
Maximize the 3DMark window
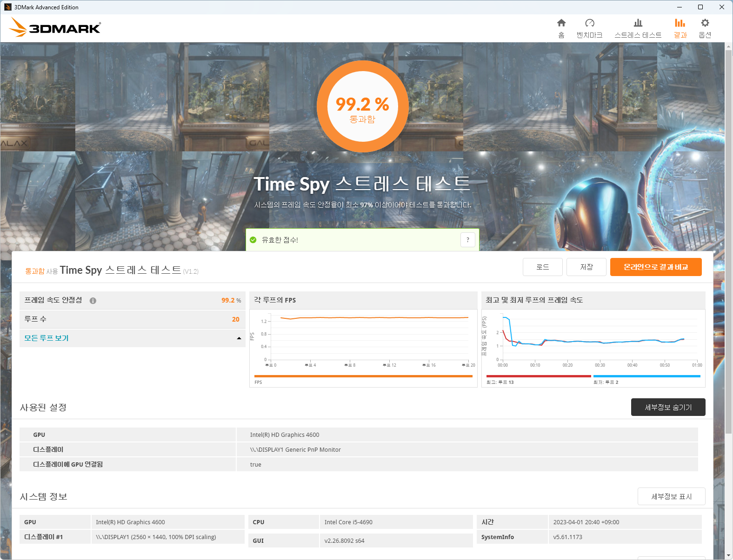point(700,7)
